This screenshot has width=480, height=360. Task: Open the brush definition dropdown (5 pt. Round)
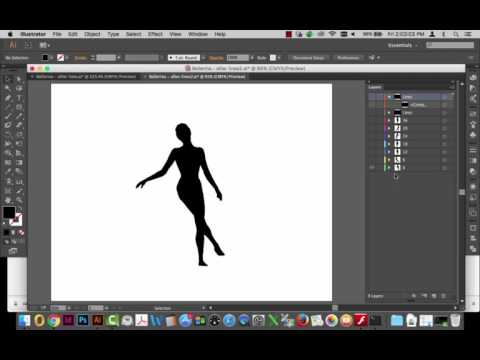pyautogui.click(x=204, y=58)
